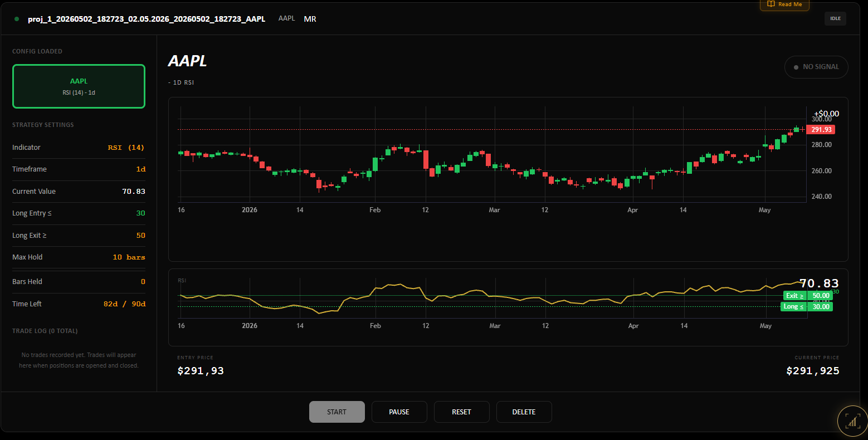
Task: Click the Mar date label on the price chart
Action: [x=494, y=210]
